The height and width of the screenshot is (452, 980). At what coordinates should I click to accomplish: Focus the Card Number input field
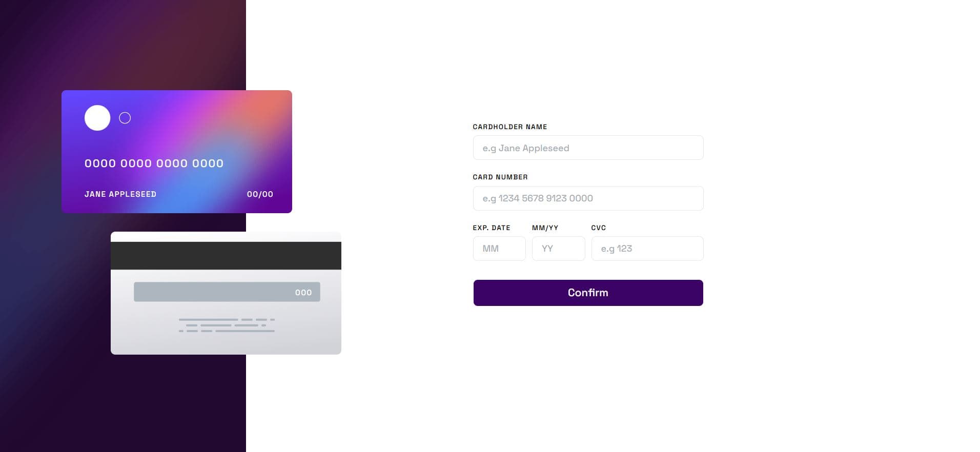coord(587,198)
